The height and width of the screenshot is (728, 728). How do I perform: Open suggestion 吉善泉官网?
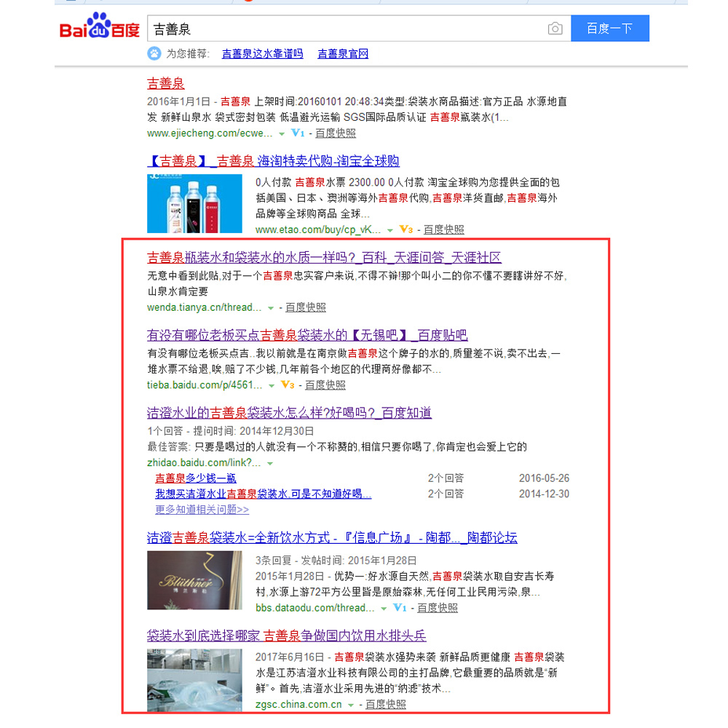tap(343, 54)
